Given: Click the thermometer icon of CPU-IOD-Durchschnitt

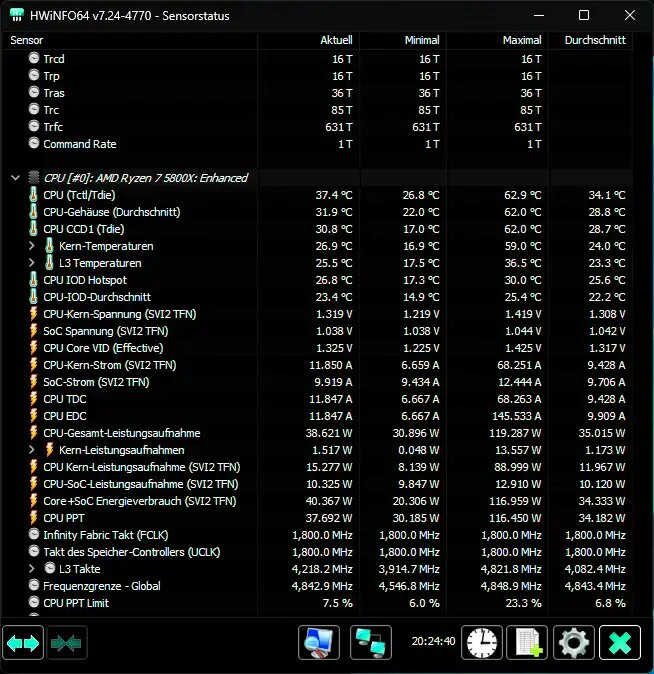Looking at the screenshot, I should 33,297.
